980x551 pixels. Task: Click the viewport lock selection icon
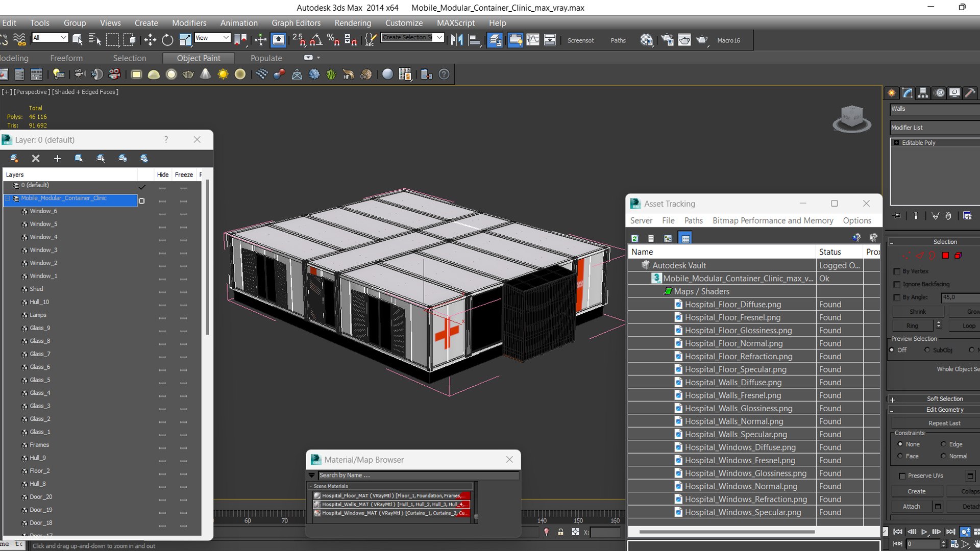click(560, 532)
